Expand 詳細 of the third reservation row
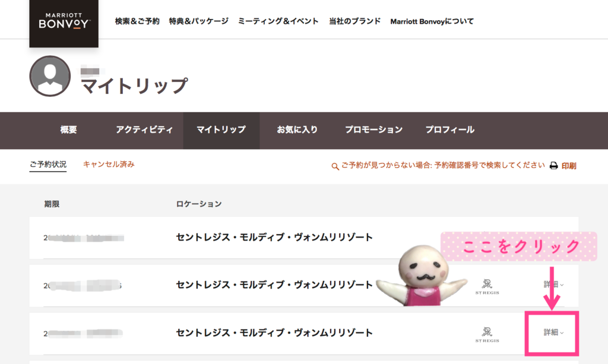 [x=553, y=333]
